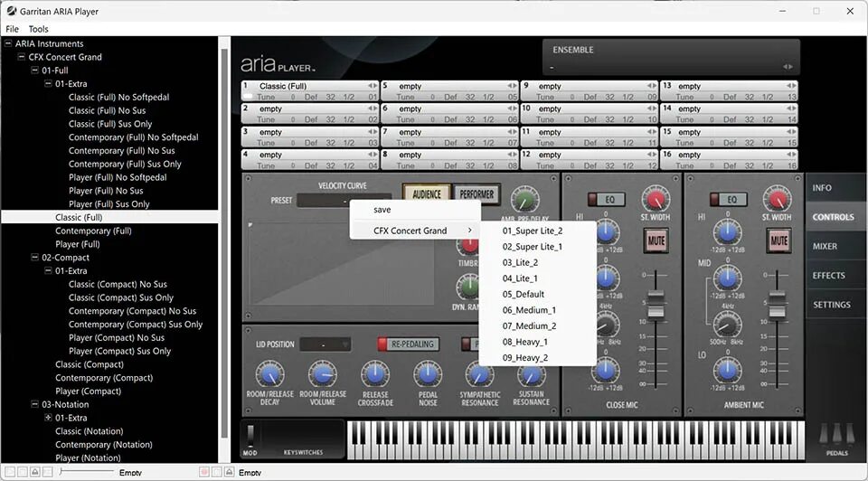This screenshot has height=481, width=868.
Task: Click the Room/Release Decay knob
Action: click(269, 374)
